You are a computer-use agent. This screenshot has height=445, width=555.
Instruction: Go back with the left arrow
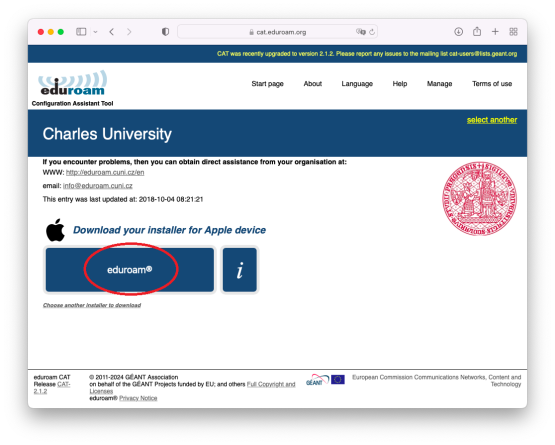(112, 32)
